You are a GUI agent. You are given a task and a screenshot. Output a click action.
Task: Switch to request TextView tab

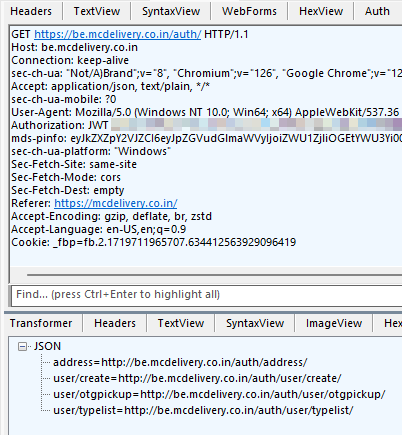point(97,11)
